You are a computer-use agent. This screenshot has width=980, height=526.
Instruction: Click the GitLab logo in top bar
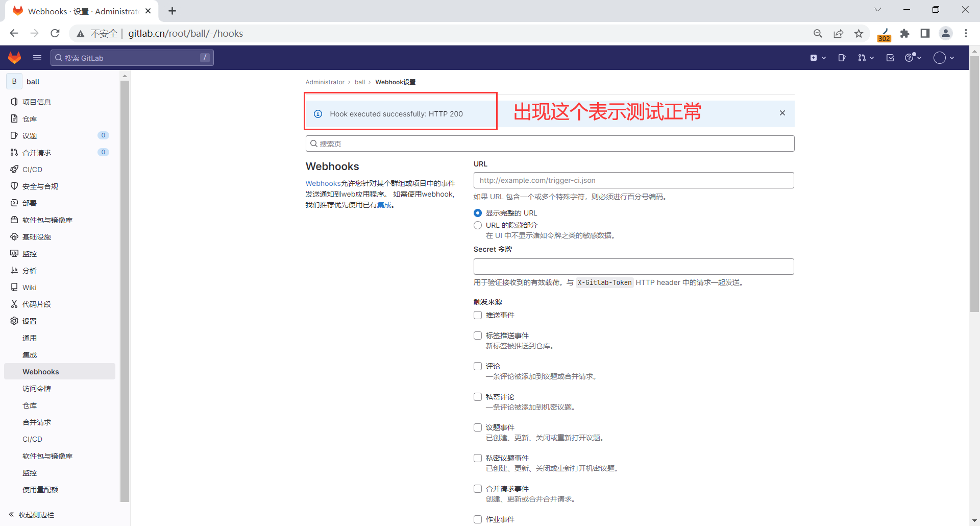(x=14, y=58)
